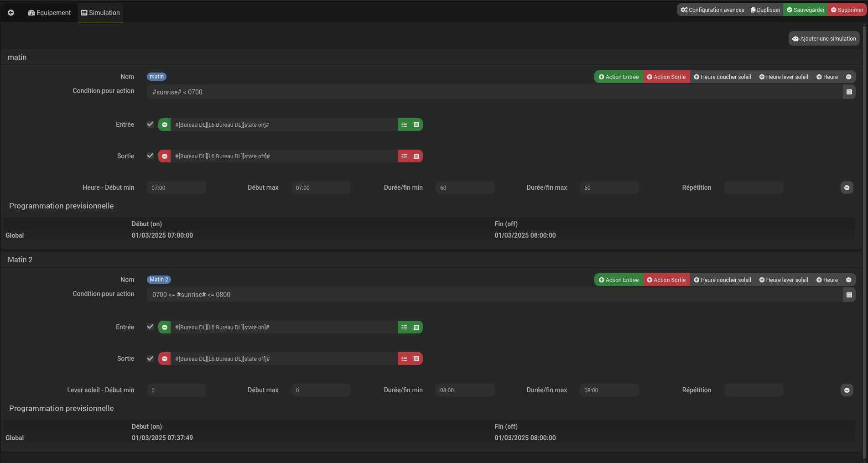The height and width of the screenshot is (463, 868).
Task: Select the Simulation tab
Action: pyautogui.click(x=100, y=13)
